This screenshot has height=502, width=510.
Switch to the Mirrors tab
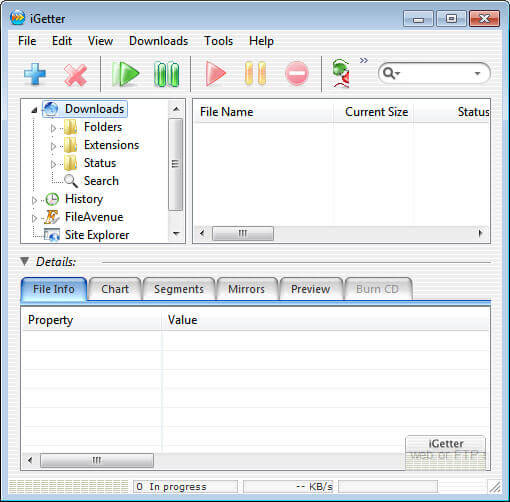tap(246, 289)
